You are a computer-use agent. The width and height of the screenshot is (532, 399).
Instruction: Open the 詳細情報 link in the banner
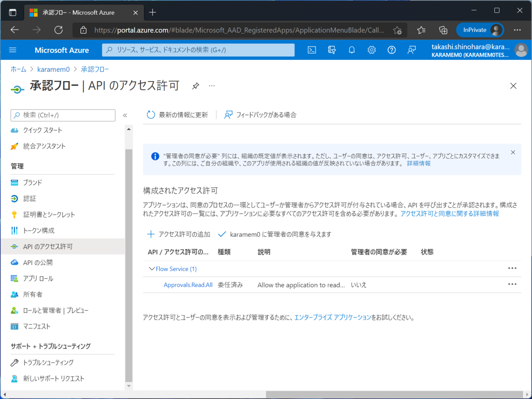(x=419, y=164)
